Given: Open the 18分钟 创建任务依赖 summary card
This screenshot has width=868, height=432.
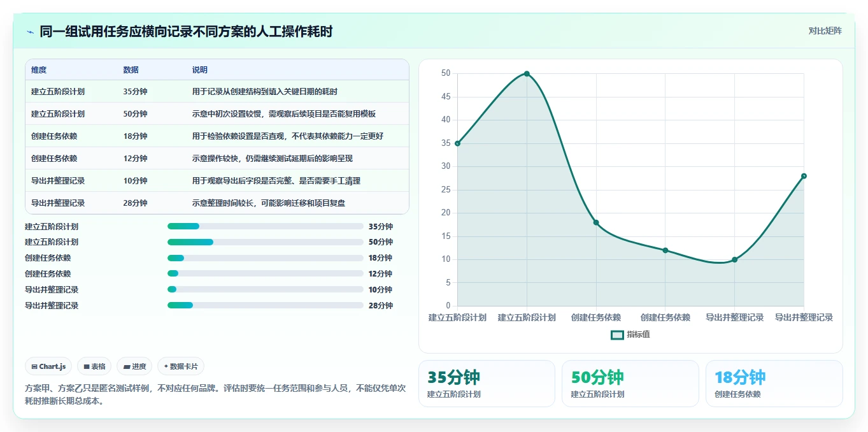Looking at the screenshot, I should (x=774, y=384).
